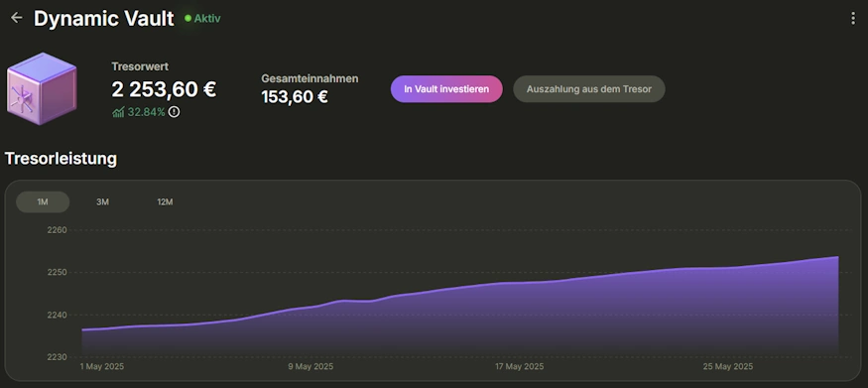Click the green Aktiv status dot
868x388 pixels.
187,18
